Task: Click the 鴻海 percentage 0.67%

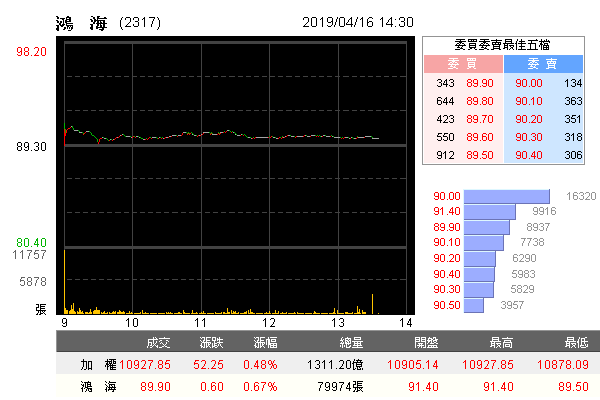Action: [x=260, y=387]
